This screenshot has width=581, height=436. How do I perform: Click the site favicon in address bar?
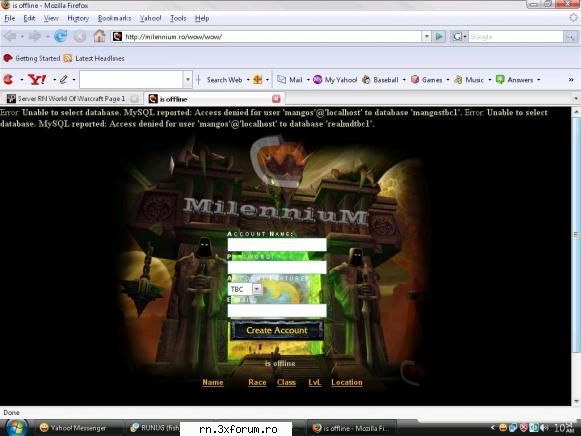click(x=117, y=36)
